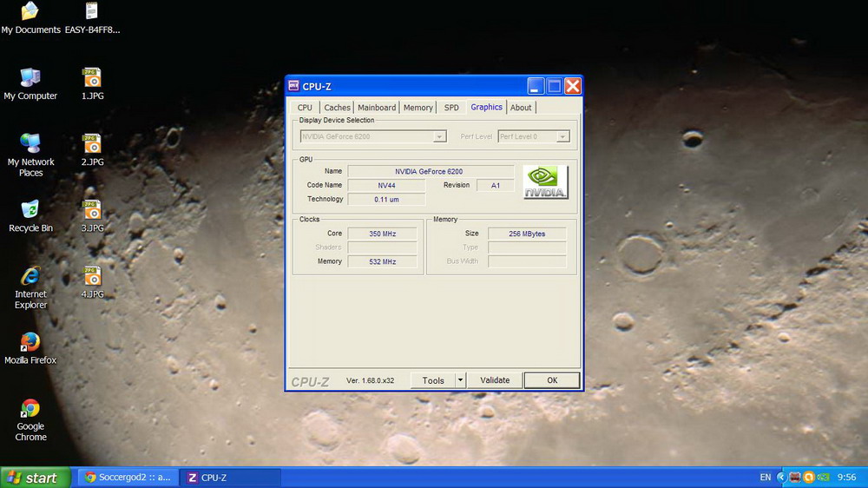Click the empty Bus Width field
The height and width of the screenshot is (488, 868).
527,260
